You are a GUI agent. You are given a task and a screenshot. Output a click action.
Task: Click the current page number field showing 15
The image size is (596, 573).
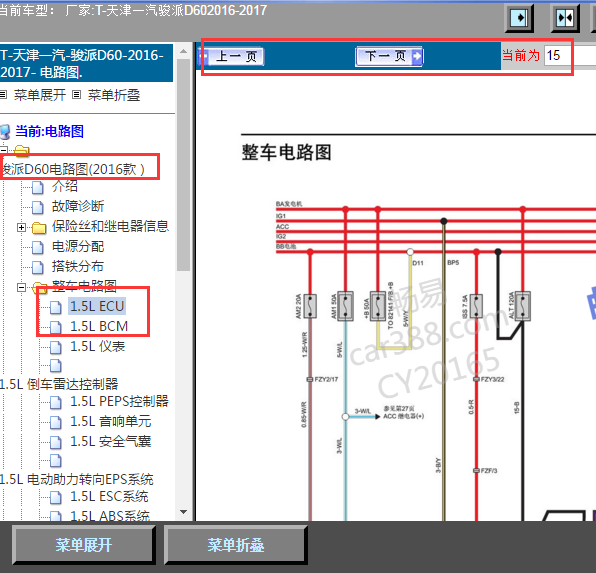pos(569,56)
